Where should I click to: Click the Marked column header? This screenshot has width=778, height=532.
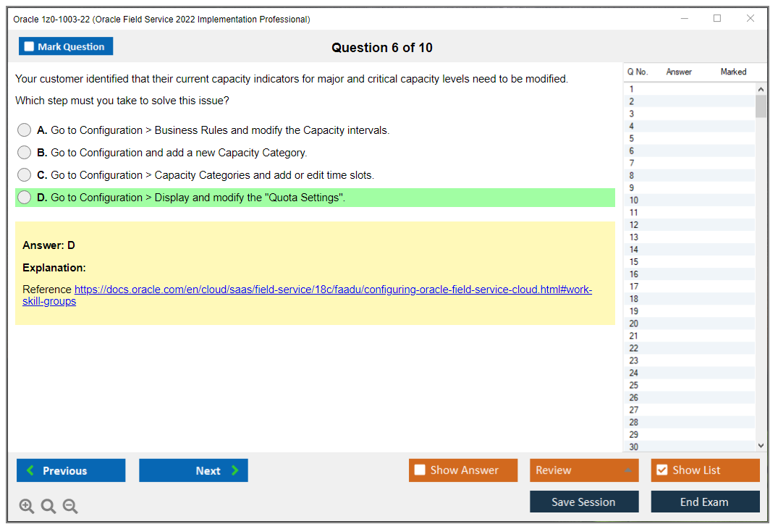pos(733,72)
